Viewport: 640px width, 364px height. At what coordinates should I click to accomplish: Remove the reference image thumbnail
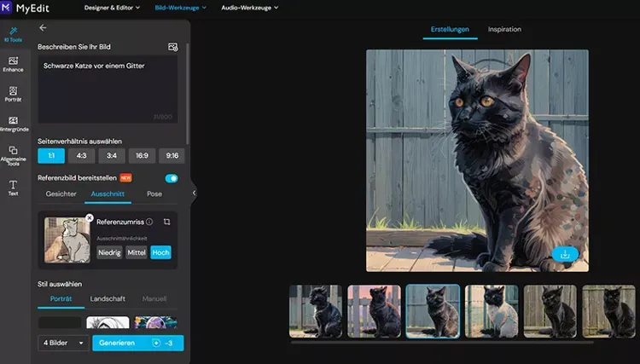[x=90, y=217]
